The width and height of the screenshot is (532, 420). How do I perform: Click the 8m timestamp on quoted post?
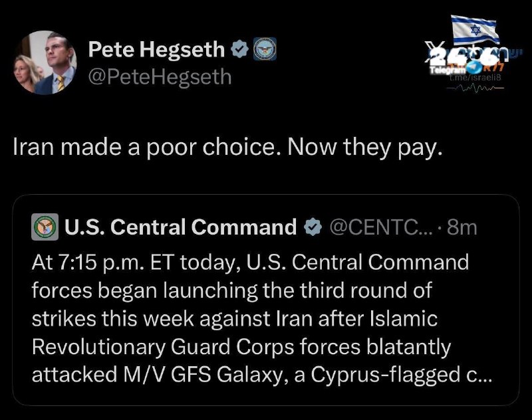462,227
